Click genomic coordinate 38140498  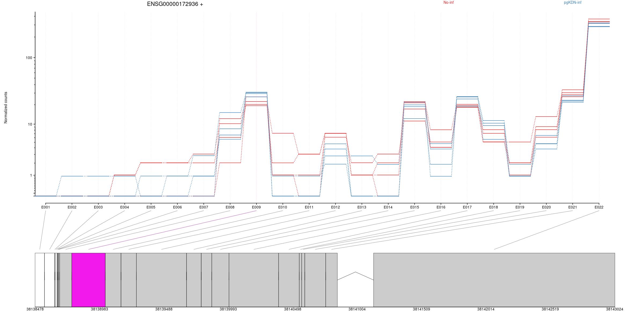293,309
